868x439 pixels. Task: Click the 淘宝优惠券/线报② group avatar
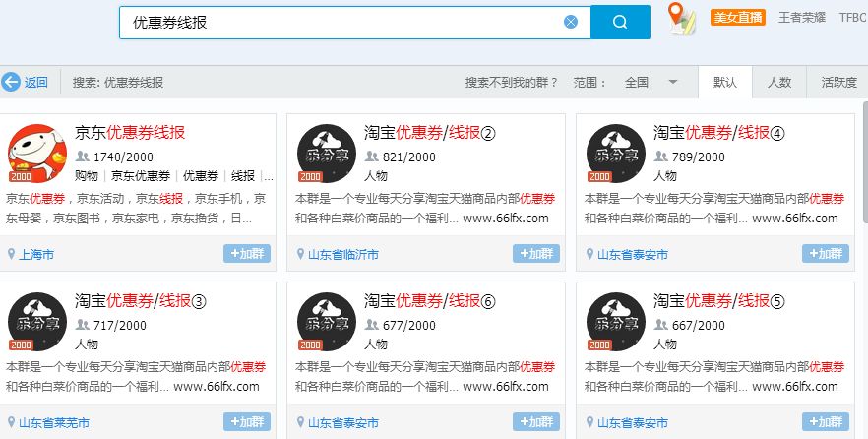326,154
